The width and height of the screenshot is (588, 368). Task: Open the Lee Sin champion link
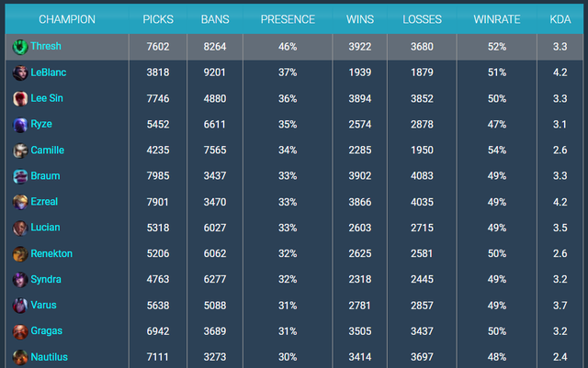47,98
